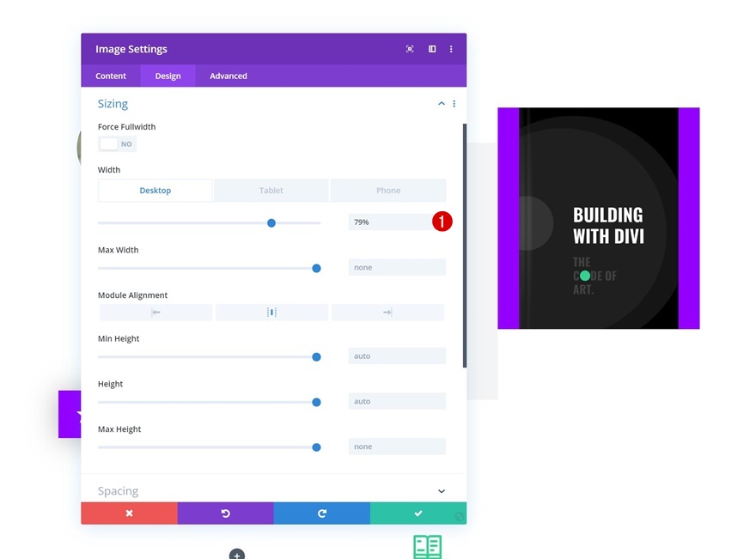Save changes with the green checkmark

(x=418, y=513)
